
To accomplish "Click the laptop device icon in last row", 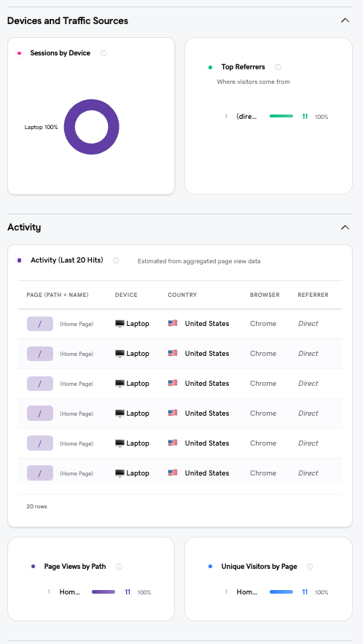I will tap(120, 473).
